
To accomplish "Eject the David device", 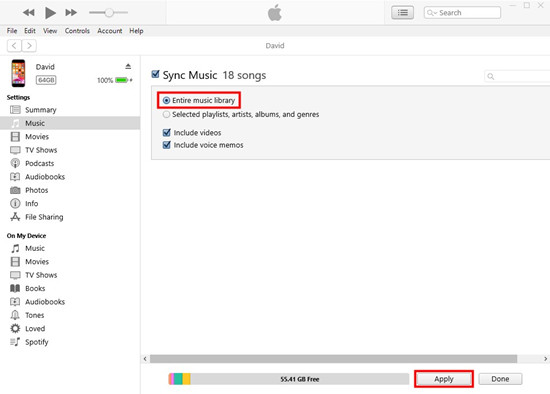I will (128, 66).
